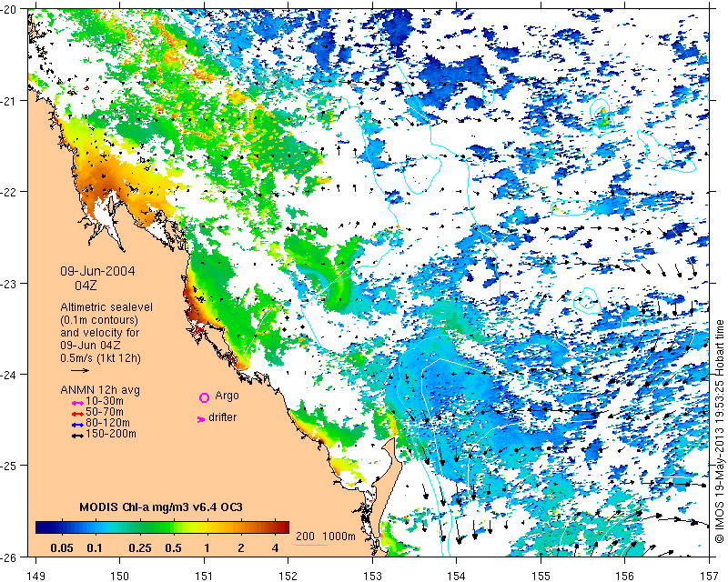Image resolution: width=728 pixels, height=582 pixels.
Task: Click the 'Altimetric sealevel' text line
Action: [x=106, y=307]
